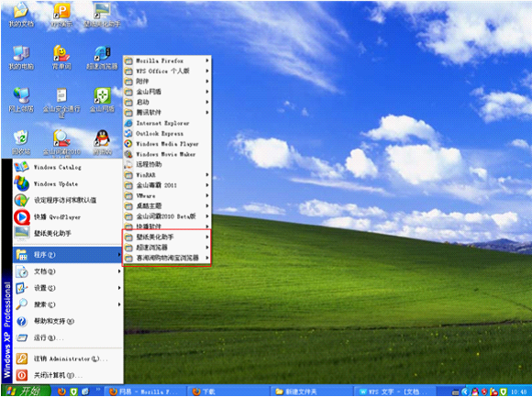Launch Windows Movie Maker from the programs list
The image size is (532, 397).
click(167, 154)
